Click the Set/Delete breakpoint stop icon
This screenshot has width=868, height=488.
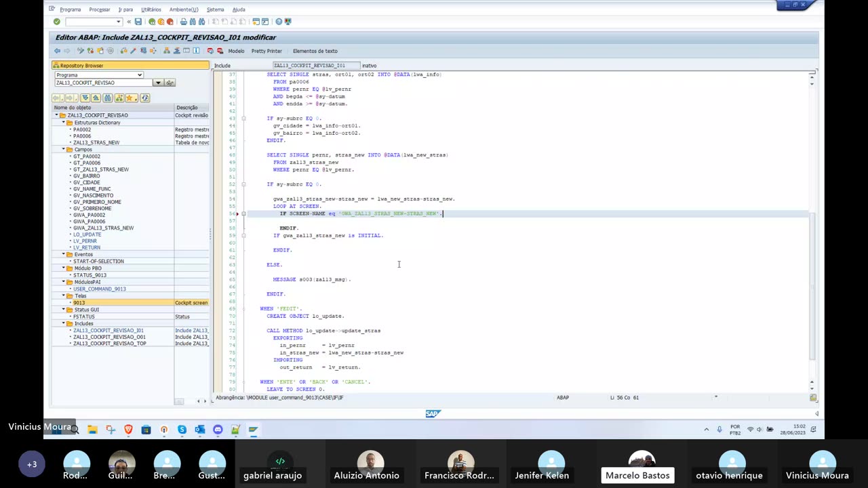pyautogui.click(x=210, y=51)
